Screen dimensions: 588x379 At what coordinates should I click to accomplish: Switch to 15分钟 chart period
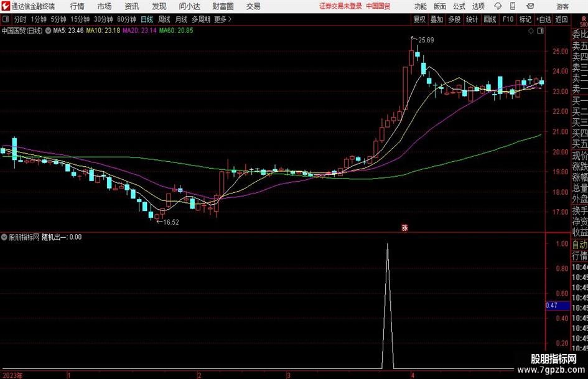pyautogui.click(x=80, y=19)
